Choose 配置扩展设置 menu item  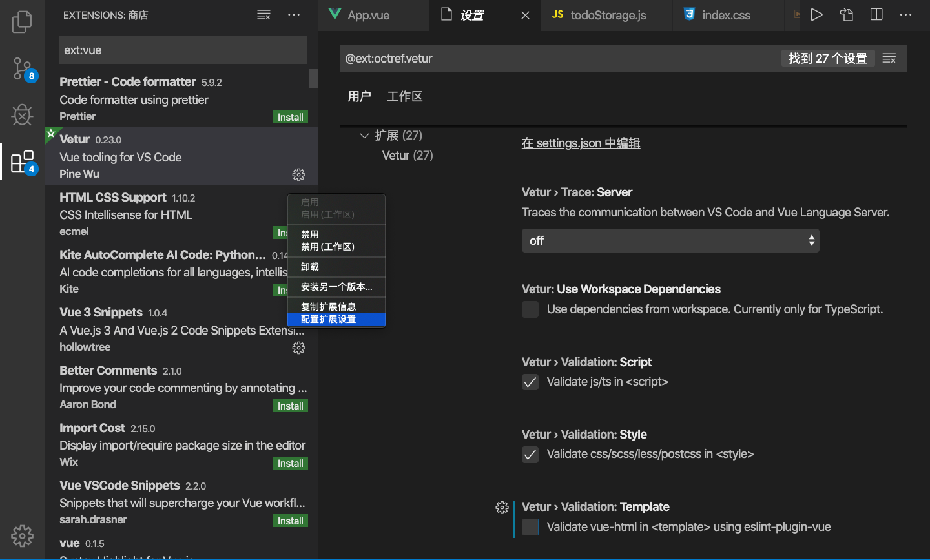(336, 319)
